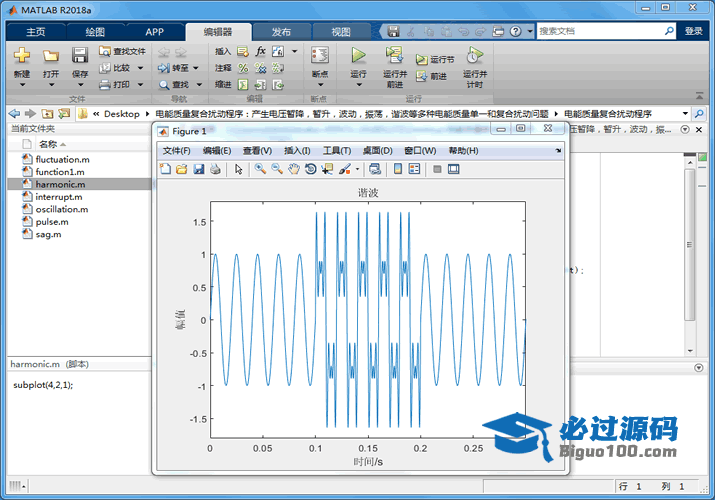This screenshot has height=500, width=715.
Task: Switch to the Home (主页) tab
Action: point(36,31)
